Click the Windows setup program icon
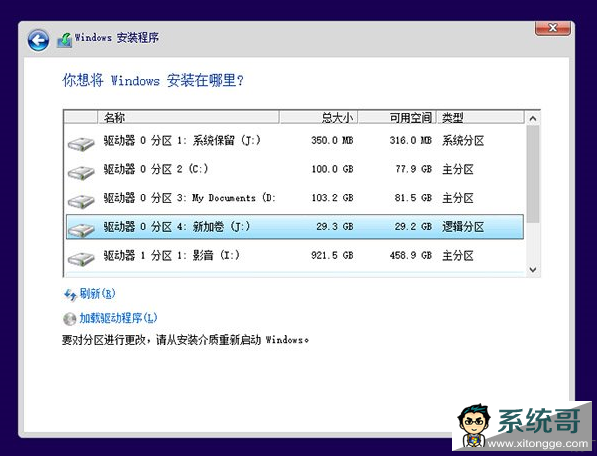597x456 pixels. (64, 40)
